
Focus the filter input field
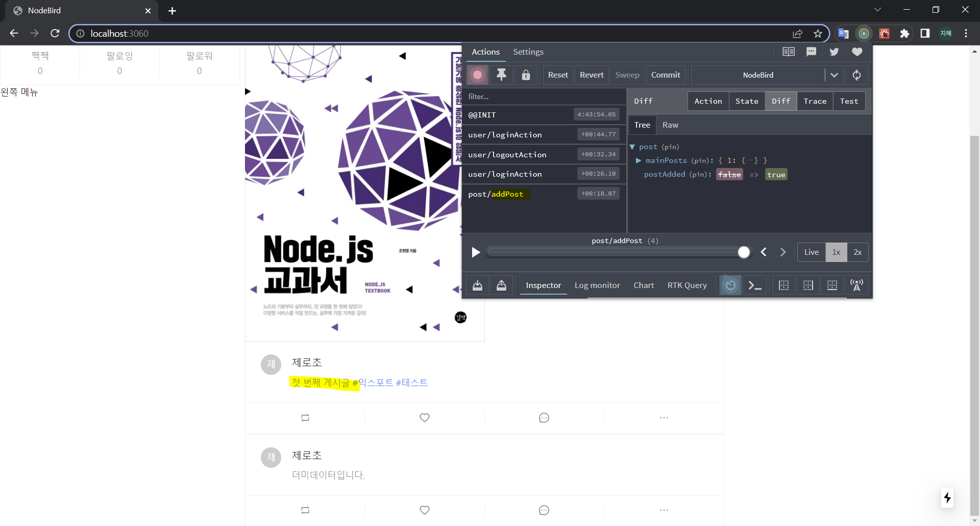(544, 97)
